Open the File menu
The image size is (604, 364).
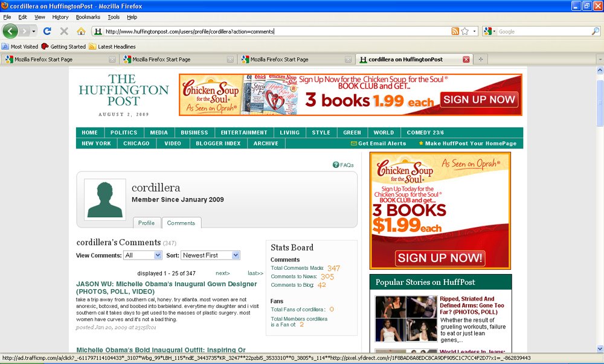(7, 17)
